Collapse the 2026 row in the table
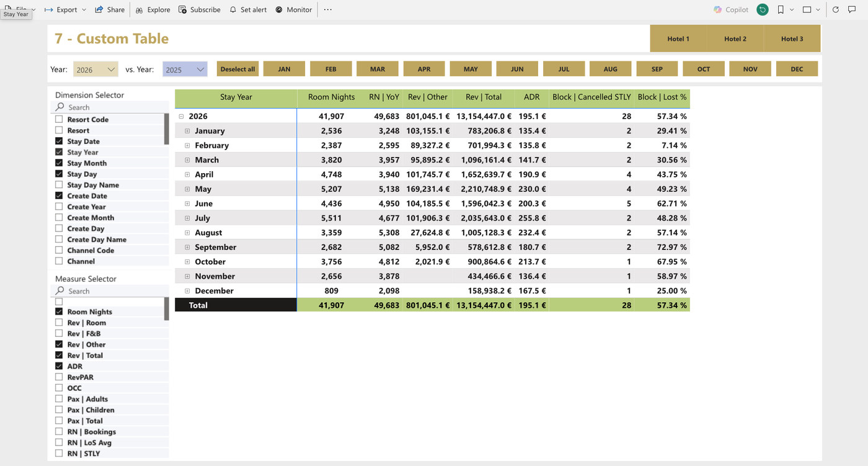 182,116
